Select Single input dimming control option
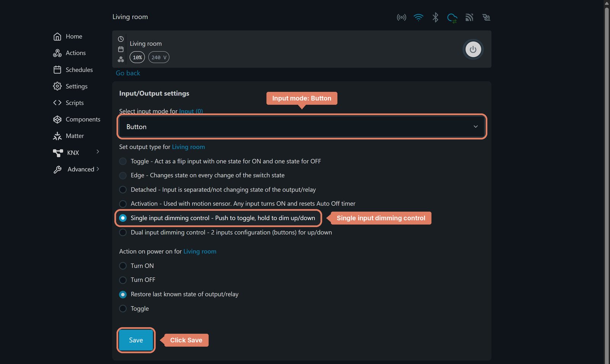This screenshot has width=610, height=364. point(123,218)
